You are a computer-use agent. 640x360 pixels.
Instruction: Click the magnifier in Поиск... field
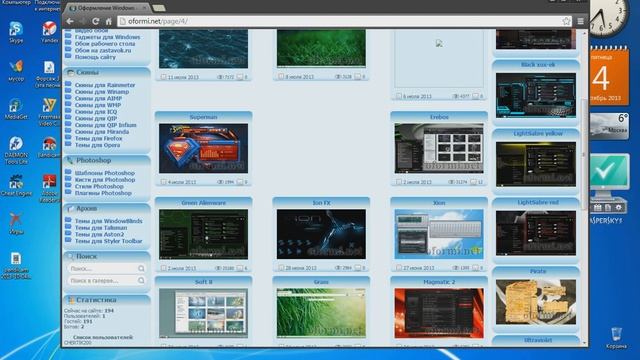141,268
